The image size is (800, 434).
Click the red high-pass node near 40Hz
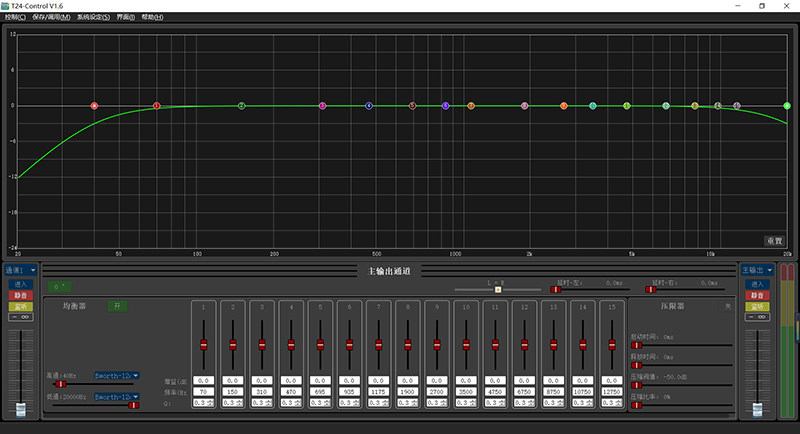[x=94, y=106]
